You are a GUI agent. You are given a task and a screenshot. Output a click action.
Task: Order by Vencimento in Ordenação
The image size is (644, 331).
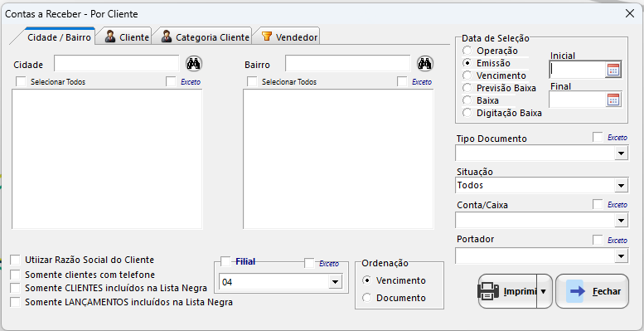click(x=367, y=280)
